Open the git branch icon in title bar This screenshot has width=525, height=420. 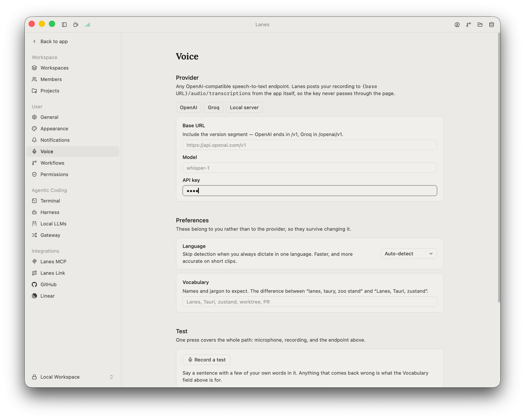click(468, 25)
